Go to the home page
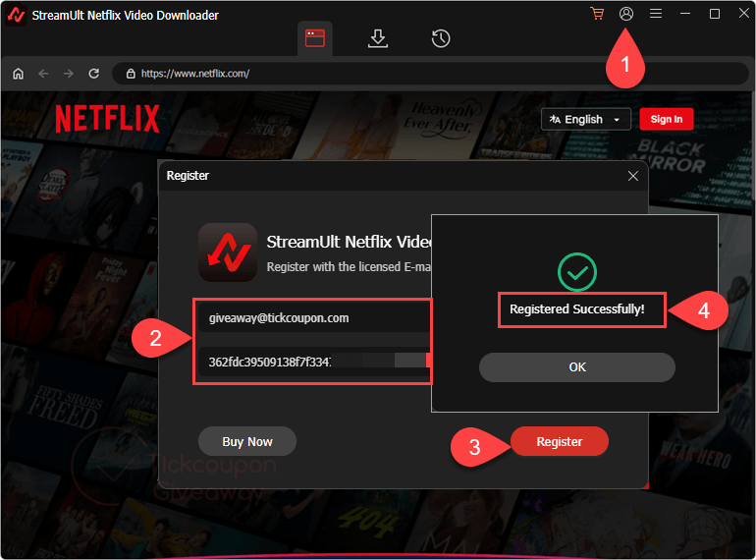756x560 pixels. point(19,74)
